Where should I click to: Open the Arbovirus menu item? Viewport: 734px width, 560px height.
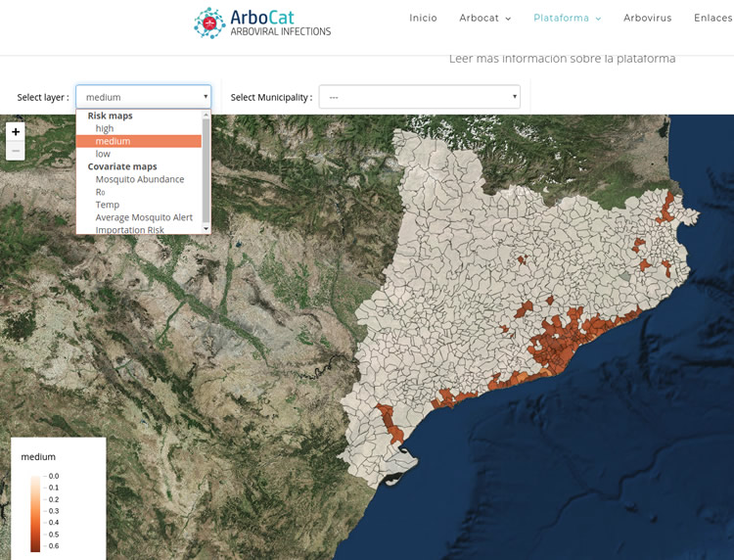click(647, 18)
